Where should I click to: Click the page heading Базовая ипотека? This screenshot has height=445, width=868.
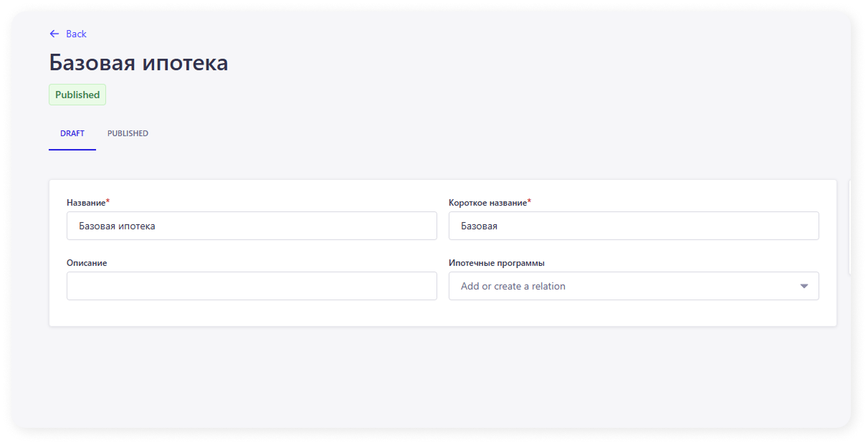tap(138, 63)
